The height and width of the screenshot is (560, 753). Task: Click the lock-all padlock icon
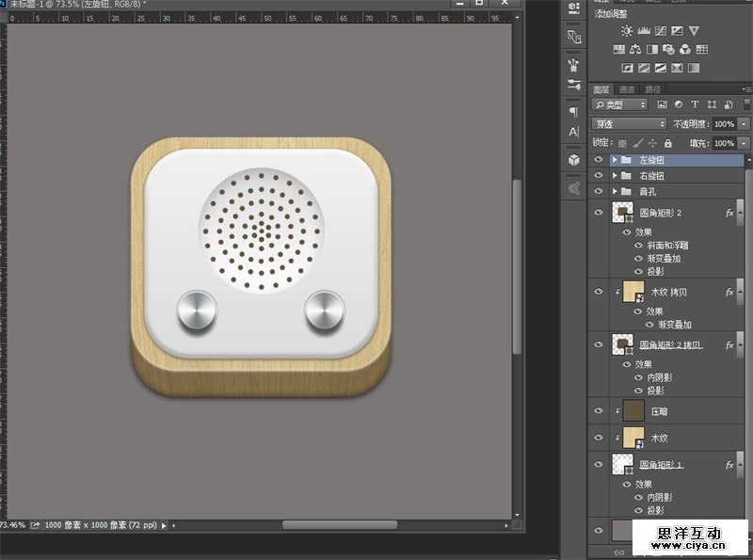pyautogui.click(x=667, y=143)
